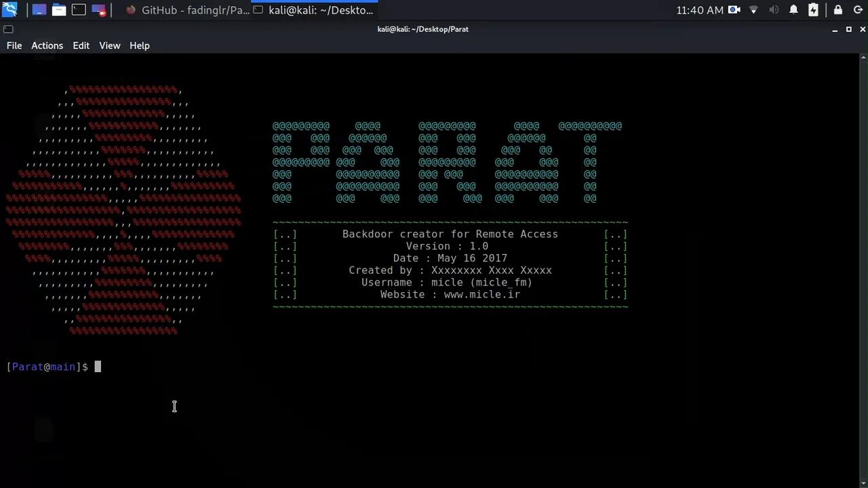The image size is (868, 488).
Task: Launch a new terminal from the panel shortcut
Action: (78, 9)
